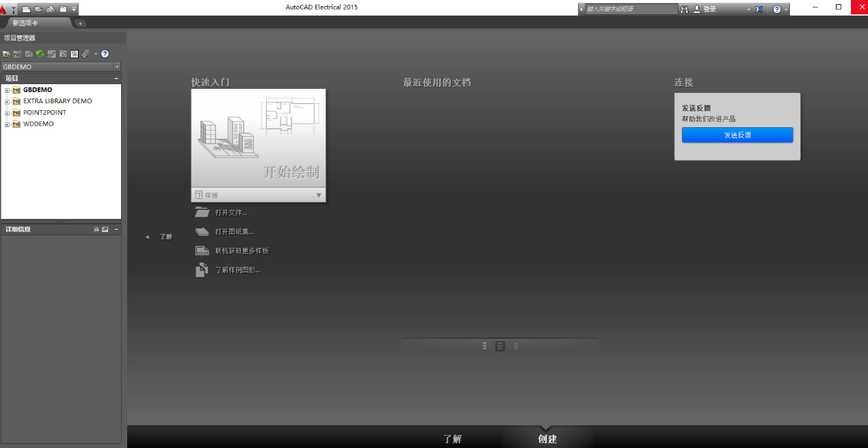The width and height of the screenshot is (868, 448).
Task: Switch recent documents to rightmost view mode
Action: click(x=516, y=346)
